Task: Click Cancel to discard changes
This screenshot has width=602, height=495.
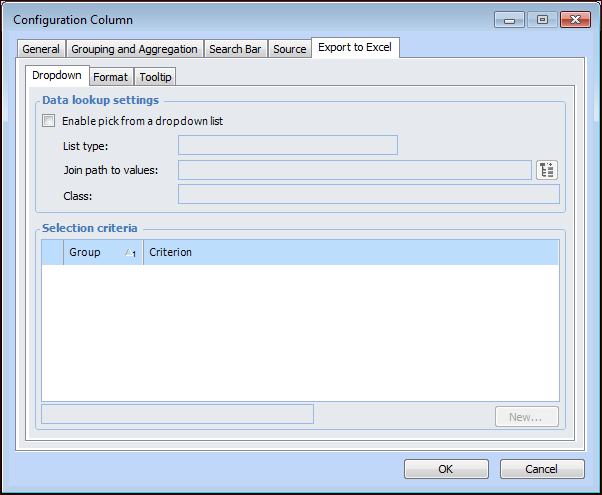Action: point(541,469)
